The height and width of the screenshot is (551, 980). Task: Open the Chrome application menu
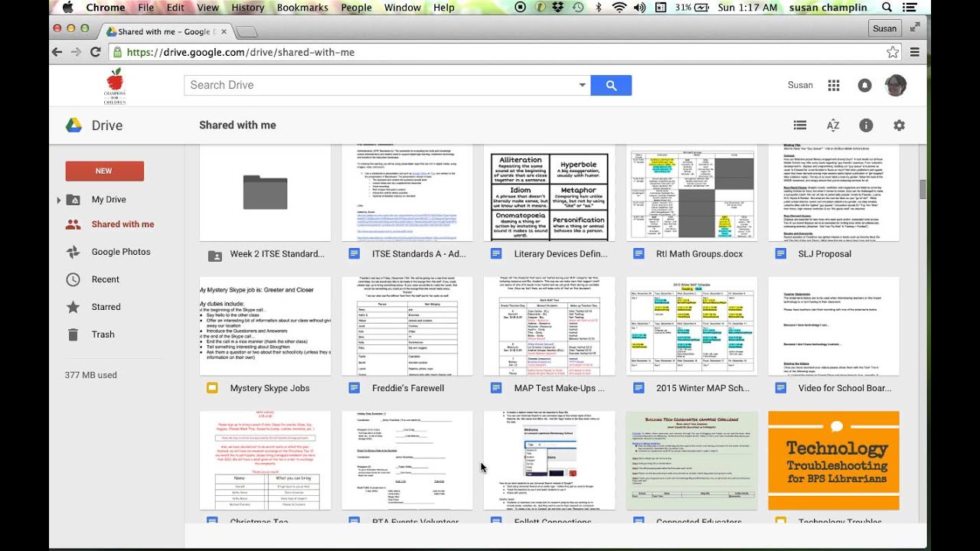106,8
